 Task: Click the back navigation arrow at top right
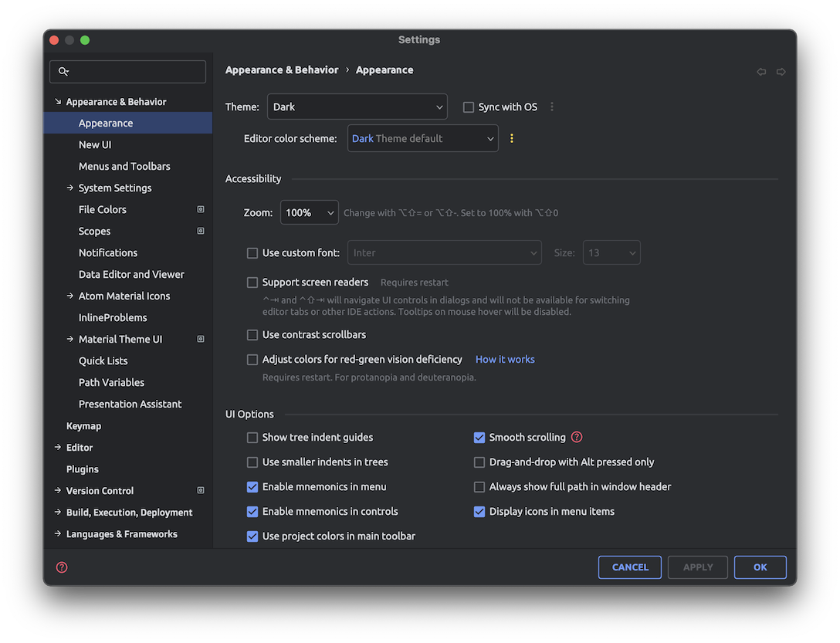tap(761, 71)
